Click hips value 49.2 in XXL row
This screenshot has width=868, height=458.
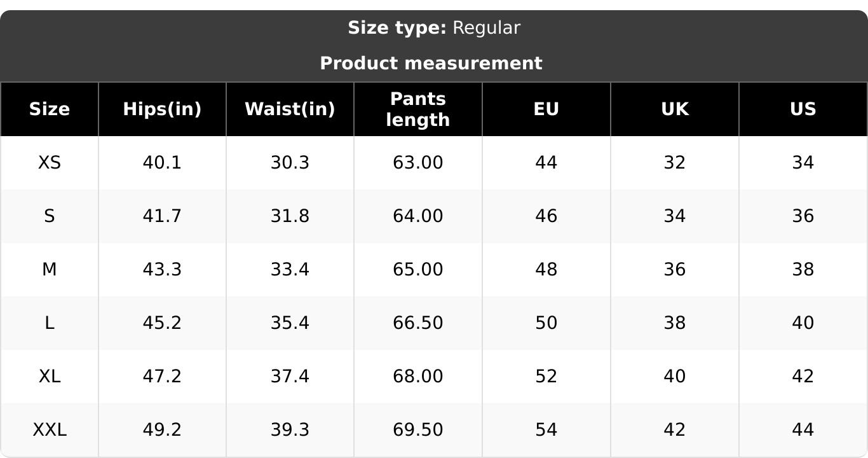[162, 430]
